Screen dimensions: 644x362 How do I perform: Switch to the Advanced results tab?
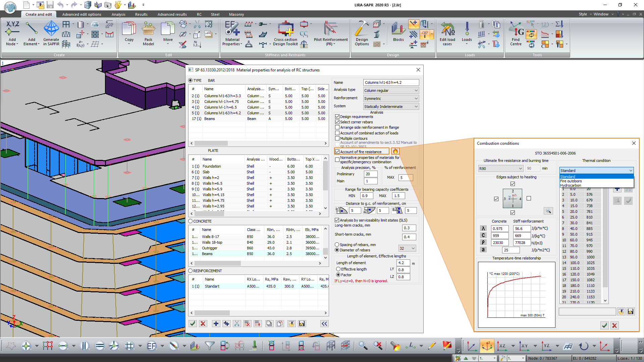(172, 14)
